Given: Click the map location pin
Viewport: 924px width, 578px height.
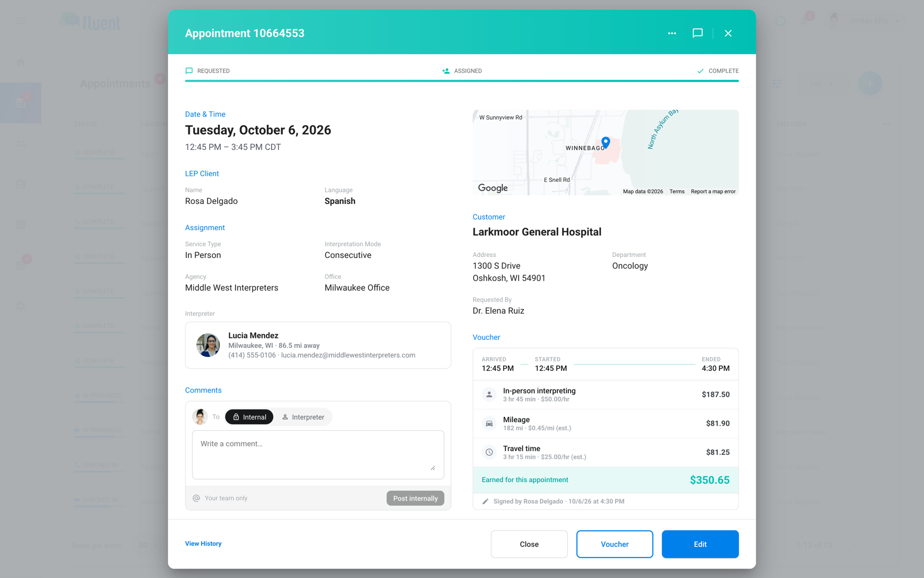Looking at the screenshot, I should pyautogui.click(x=605, y=142).
